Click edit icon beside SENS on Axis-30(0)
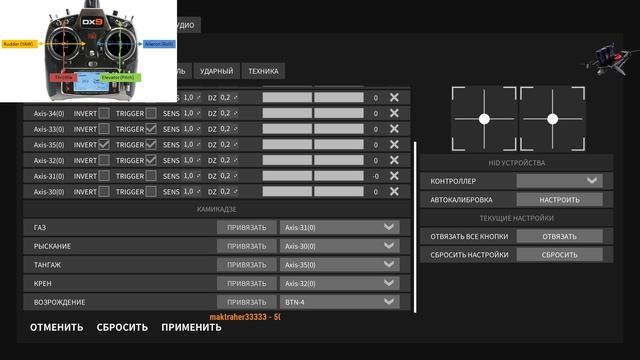The image size is (640, 360). pyautogui.click(x=198, y=191)
